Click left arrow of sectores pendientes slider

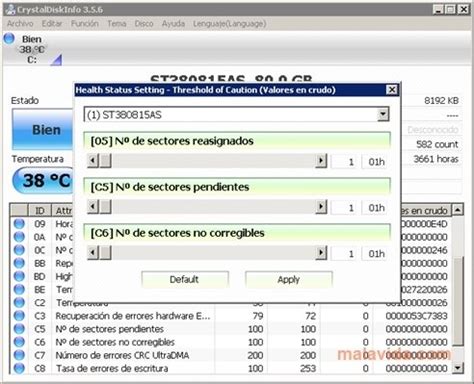point(93,207)
